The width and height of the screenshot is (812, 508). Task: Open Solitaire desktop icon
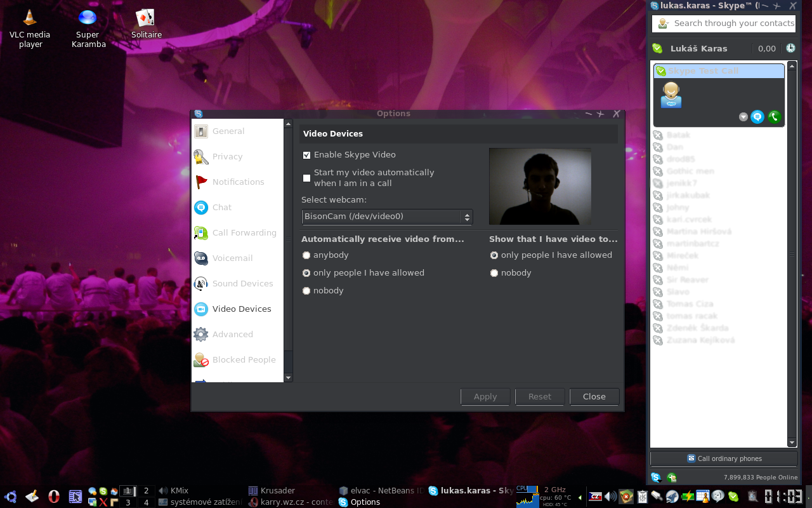point(146,24)
